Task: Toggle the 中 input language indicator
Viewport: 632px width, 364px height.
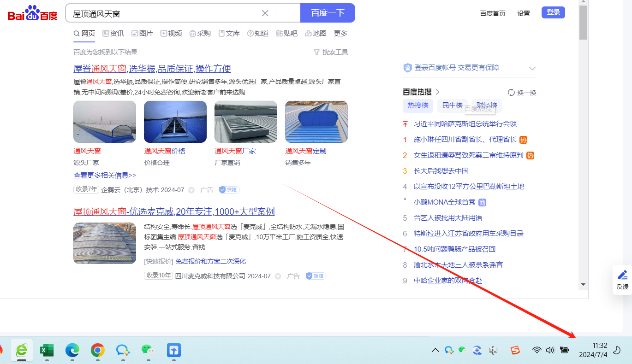Action: click(493, 350)
